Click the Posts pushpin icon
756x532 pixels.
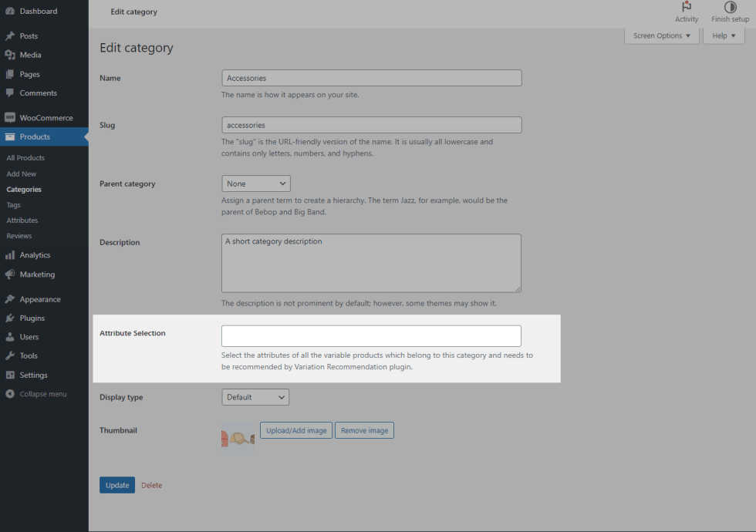pyautogui.click(x=9, y=35)
